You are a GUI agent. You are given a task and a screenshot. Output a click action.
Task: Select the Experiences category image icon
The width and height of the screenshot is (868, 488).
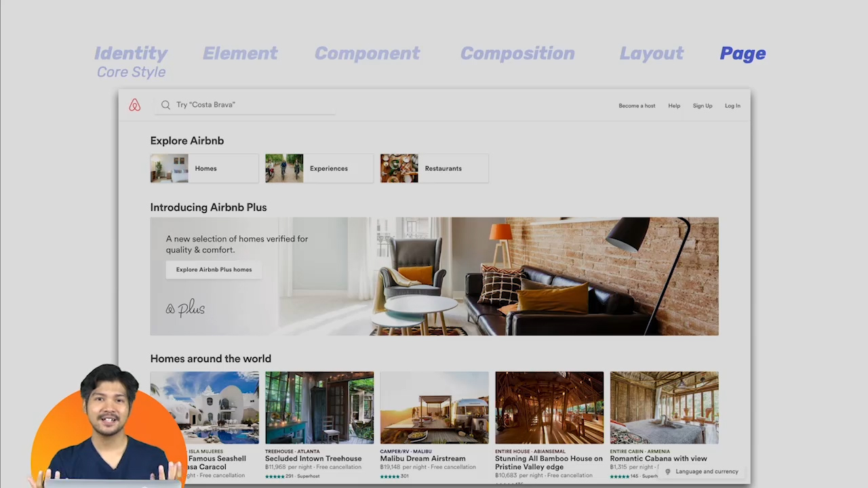(284, 168)
